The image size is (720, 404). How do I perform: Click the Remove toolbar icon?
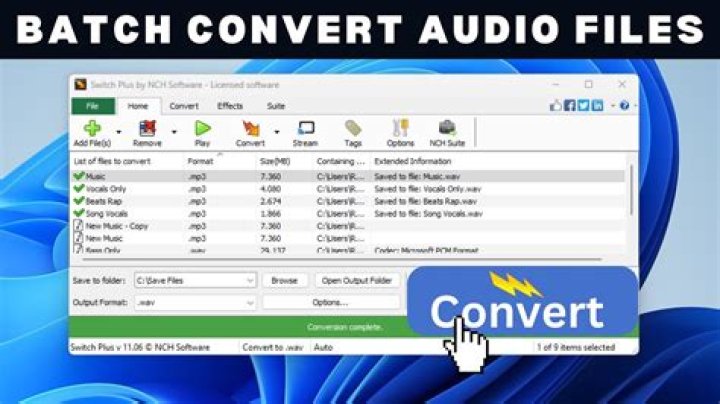(x=147, y=129)
